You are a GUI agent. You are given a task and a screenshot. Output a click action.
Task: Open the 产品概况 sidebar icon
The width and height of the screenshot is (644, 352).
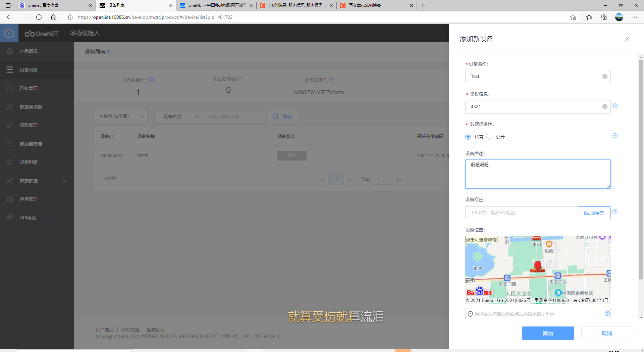click(x=9, y=51)
